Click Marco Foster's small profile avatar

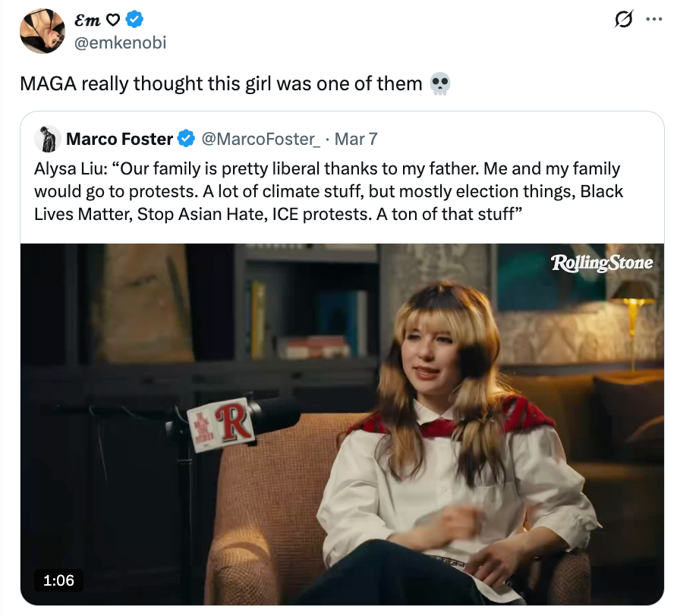coord(48,139)
